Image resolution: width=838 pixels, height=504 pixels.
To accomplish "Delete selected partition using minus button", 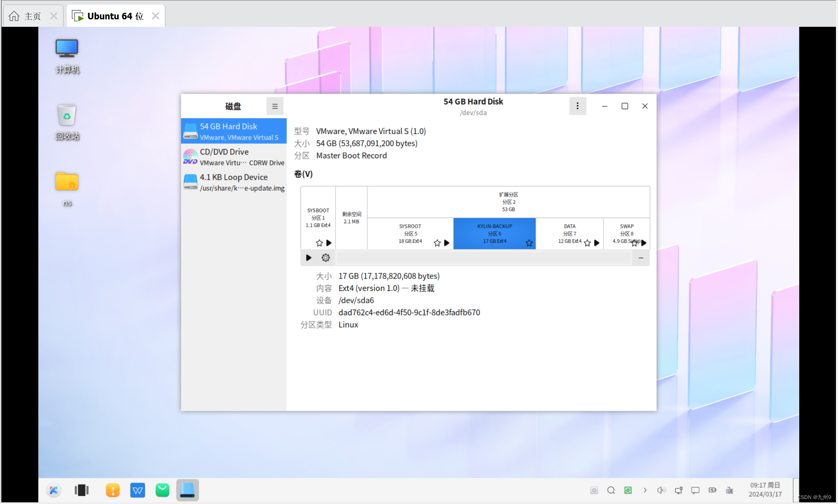I will 641,258.
